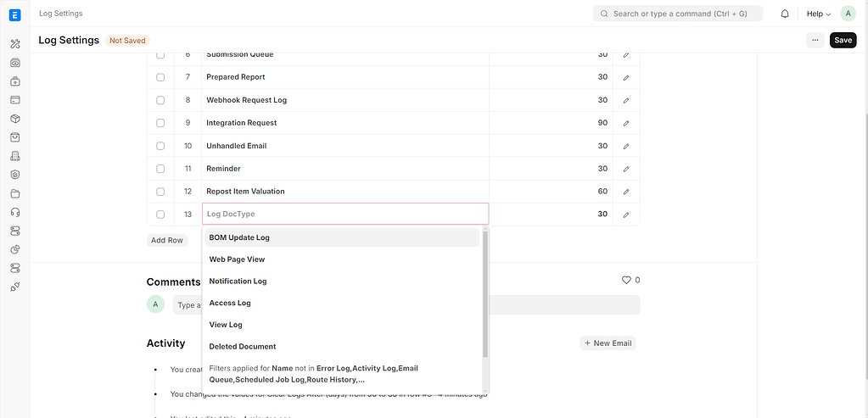Open the three-dots more options menu

[815, 40]
